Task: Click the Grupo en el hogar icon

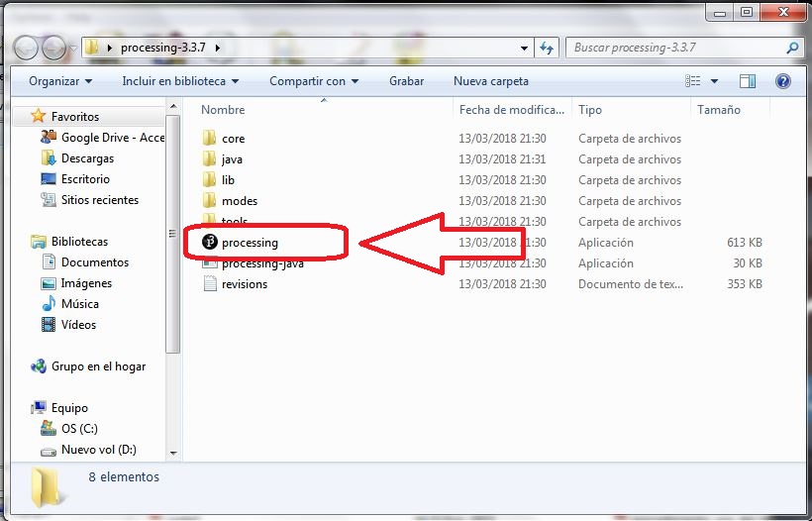Action: [x=39, y=366]
